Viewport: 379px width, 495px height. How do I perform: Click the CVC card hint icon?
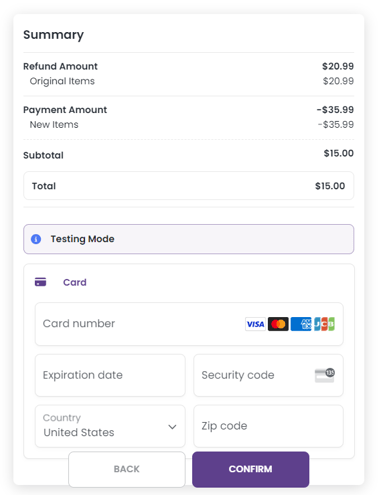(325, 375)
